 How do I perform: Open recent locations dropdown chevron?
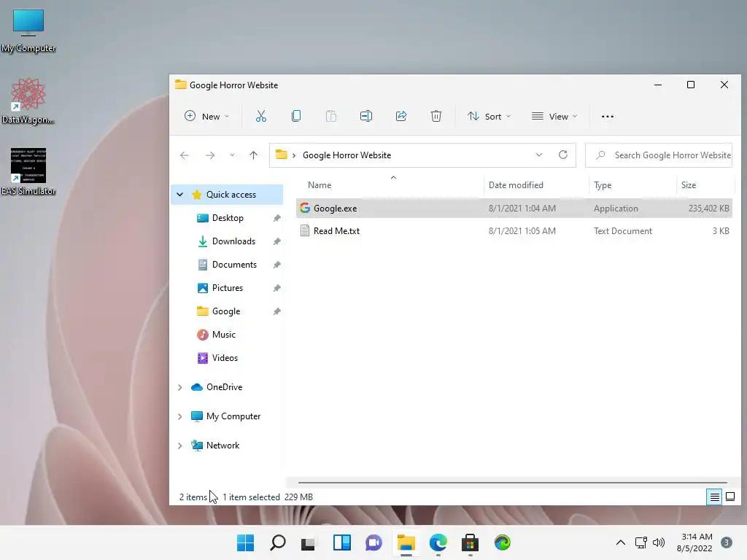coord(232,155)
